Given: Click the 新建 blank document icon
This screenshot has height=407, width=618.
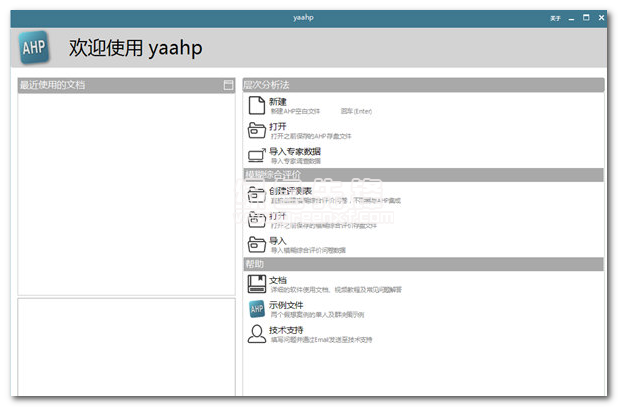Looking at the screenshot, I should pyautogui.click(x=257, y=105).
